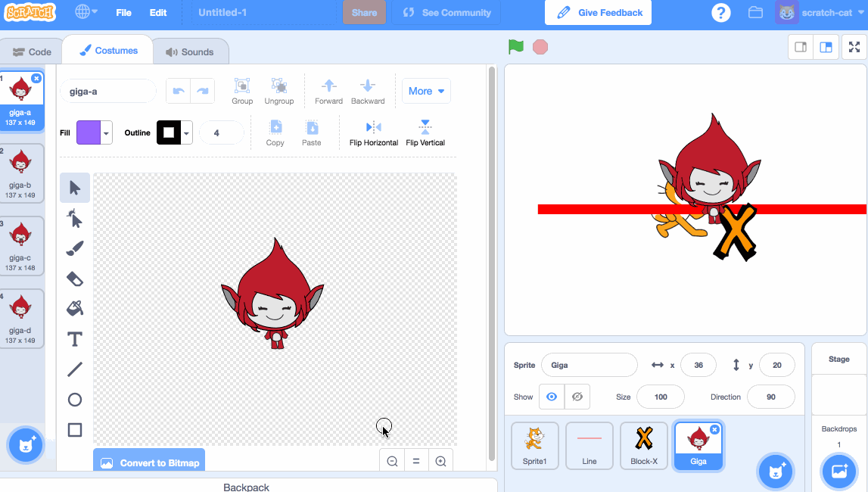The image size is (868, 492).
Task: Zoom in the costume canvas
Action: [440, 461]
